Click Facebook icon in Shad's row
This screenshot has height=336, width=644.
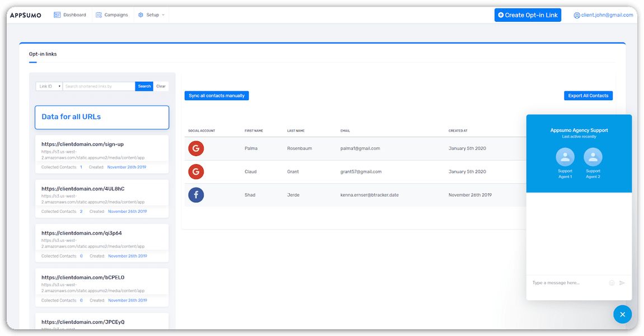coord(196,195)
